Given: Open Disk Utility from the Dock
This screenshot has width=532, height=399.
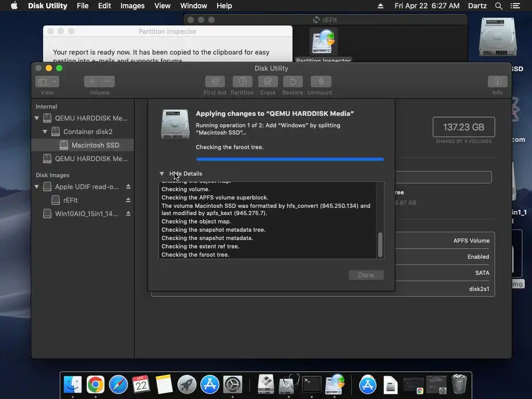Looking at the screenshot, I should (289, 385).
